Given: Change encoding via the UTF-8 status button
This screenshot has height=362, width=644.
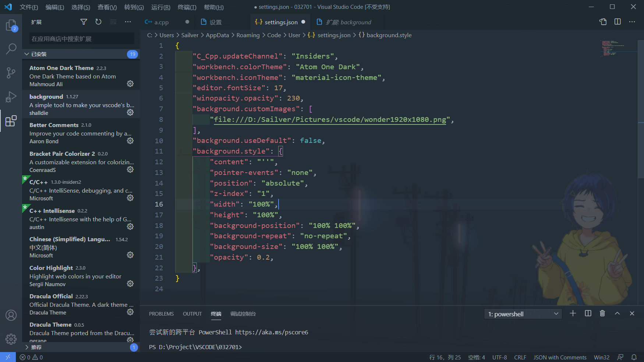Looking at the screenshot, I should pos(499,357).
